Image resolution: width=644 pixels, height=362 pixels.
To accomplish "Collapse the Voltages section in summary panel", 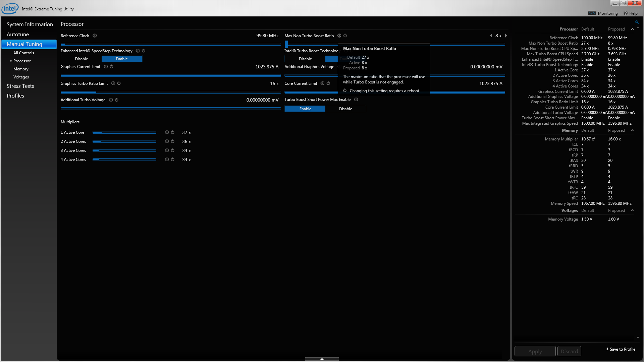I will [x=632, y=210].
